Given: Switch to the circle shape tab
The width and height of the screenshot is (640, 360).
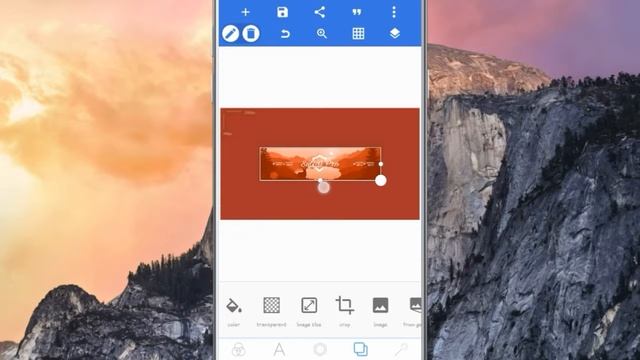Looking at the screenshot, I should [320, 350].
